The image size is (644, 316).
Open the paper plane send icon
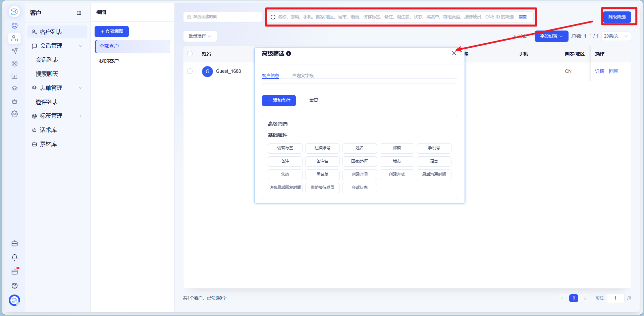[x=14, y=51]
